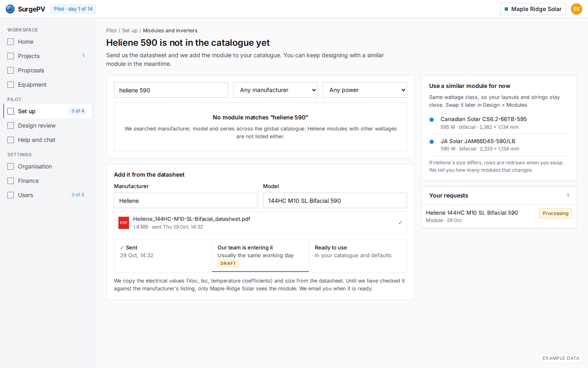Click the Design review sidebar icon box
588x368 pixels.
coord(11,126)
